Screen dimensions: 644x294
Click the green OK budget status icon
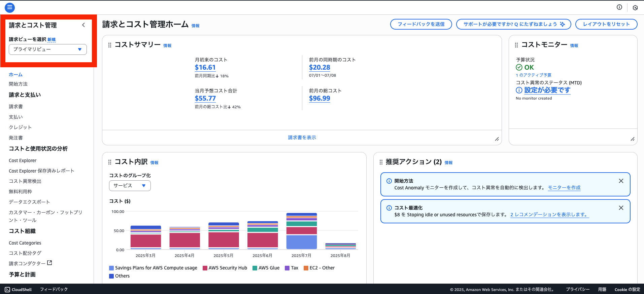519,67
